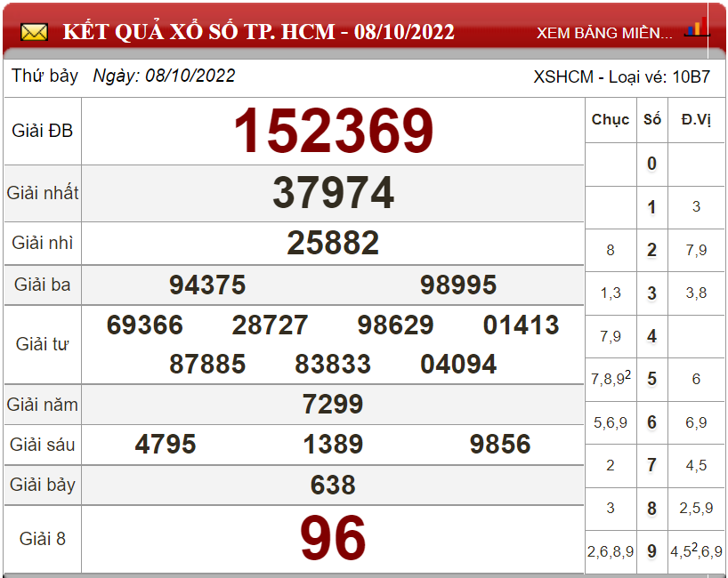Click the Số column digit 9

tap(651, 552)
